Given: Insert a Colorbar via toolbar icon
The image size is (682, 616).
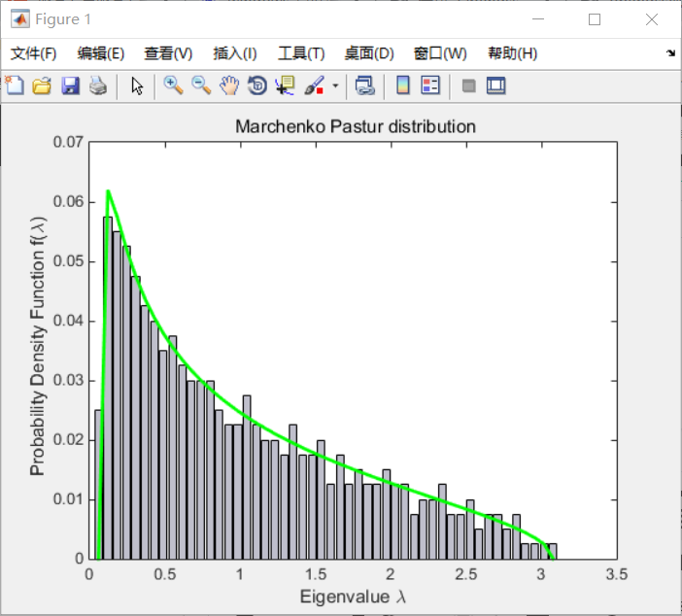Looking at the screenshot, I should point(403,86).
